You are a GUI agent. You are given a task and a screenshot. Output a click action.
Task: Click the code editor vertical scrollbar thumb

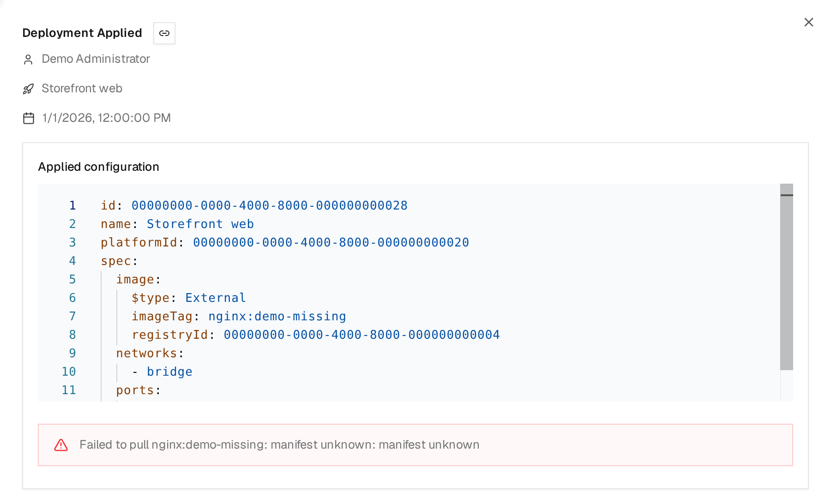787,277
